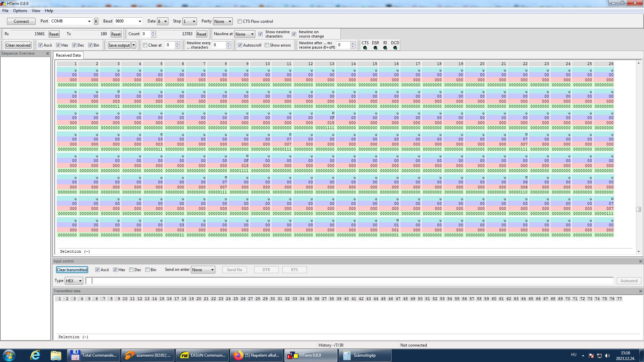Toggle the Autoscroll checkbox
This screenshot has width=644, height=362.
[x=240, y=45]
